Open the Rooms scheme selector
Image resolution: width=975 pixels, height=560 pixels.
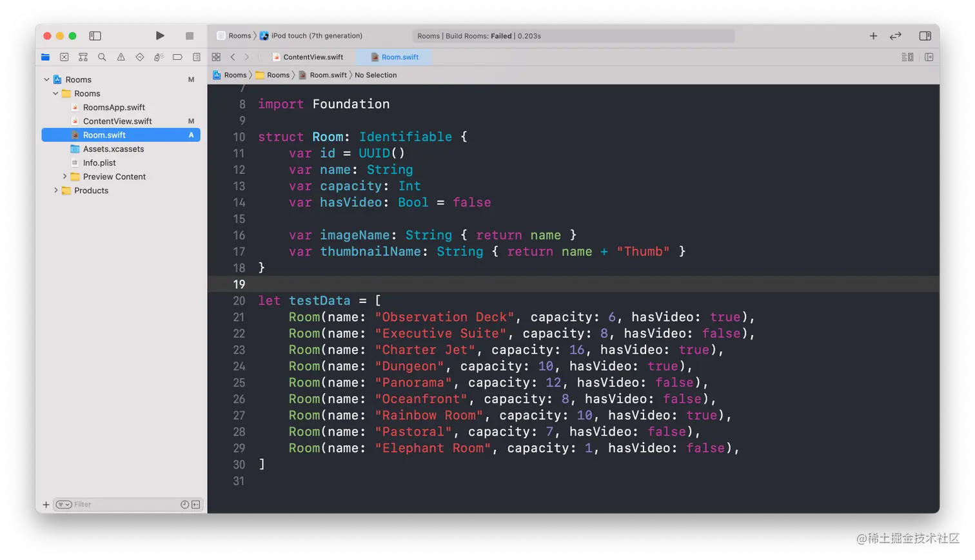[x=235, y=36]
